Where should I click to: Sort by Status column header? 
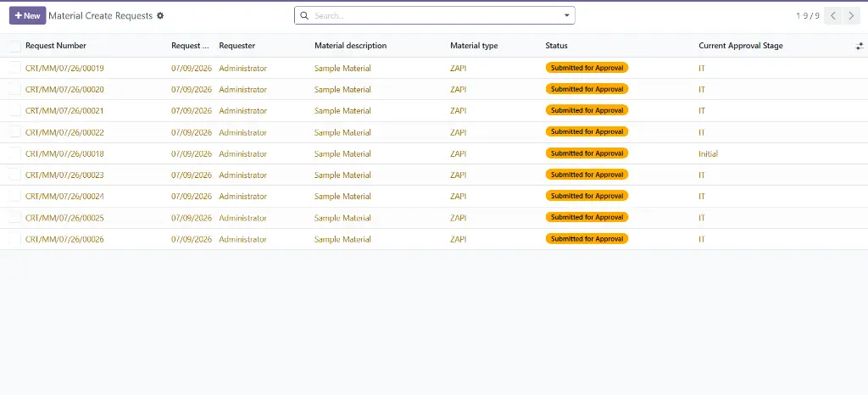556,46
